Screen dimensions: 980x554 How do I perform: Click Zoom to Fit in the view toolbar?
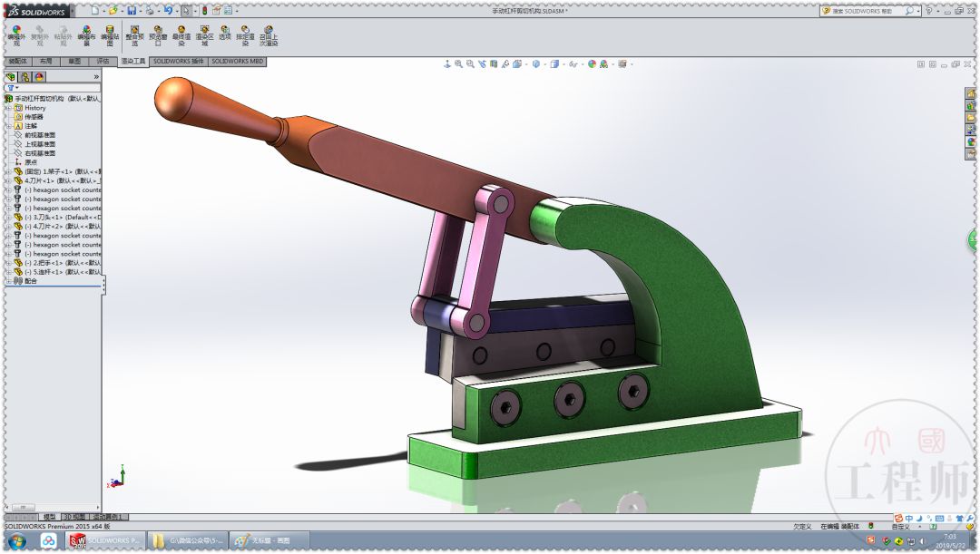(x=458, y=64)
